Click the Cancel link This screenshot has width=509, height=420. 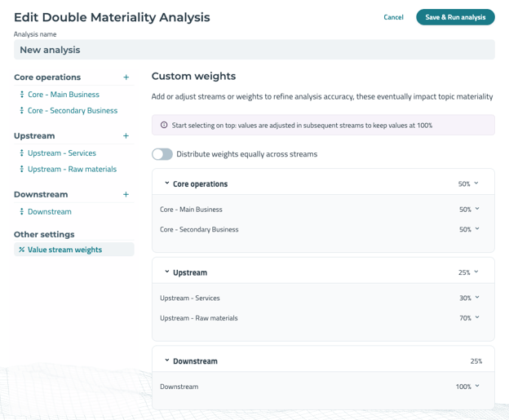click(x=393, y=17)
